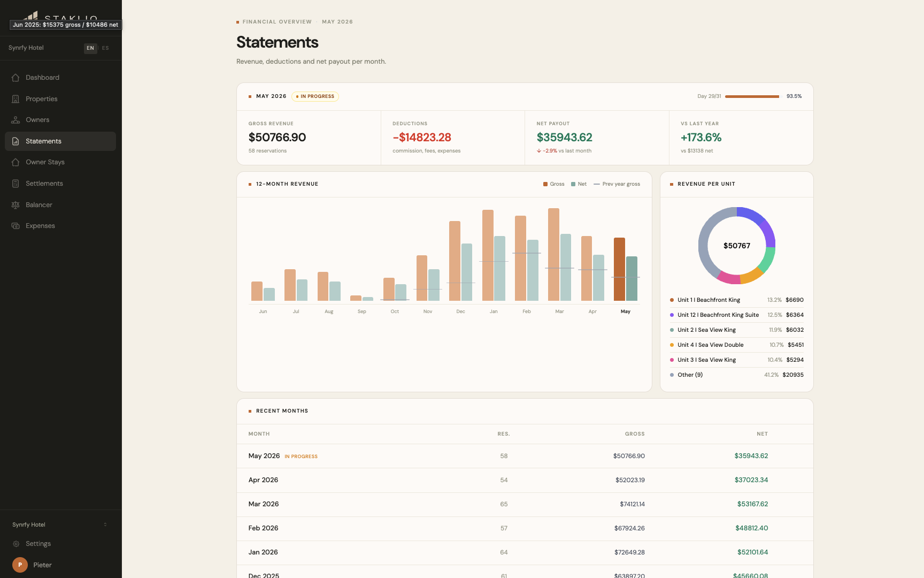924x578 pixels.
Task: Click the +173.6% vs last year value
Action: pyautogui.click(x=701, y=138)
